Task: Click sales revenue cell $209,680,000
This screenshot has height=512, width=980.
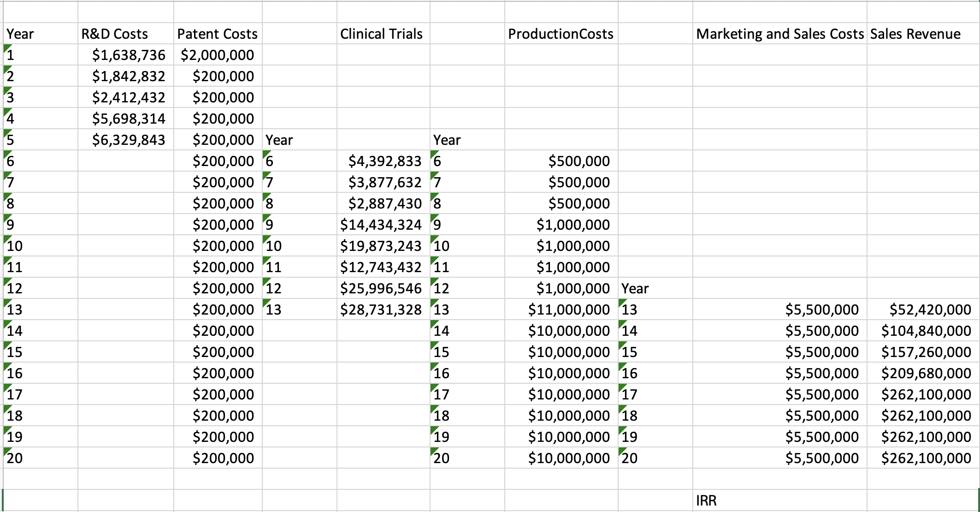Action: pyautogui.click(x=923, y=373)
